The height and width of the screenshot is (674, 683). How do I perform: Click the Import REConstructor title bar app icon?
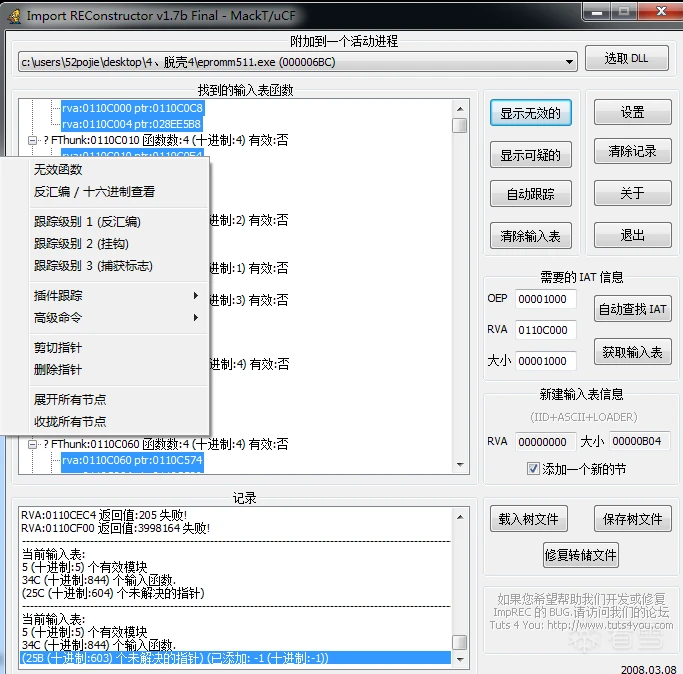pyautogui.click(x=14, y=16)
